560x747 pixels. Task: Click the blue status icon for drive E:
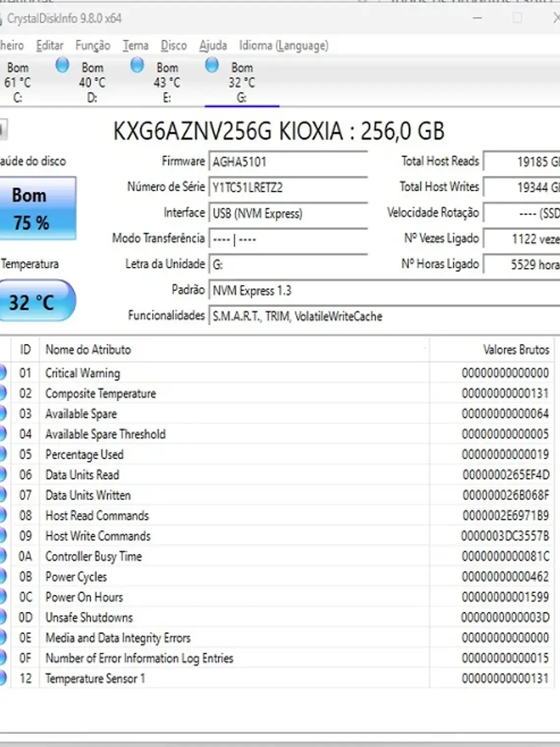[x=137, y=65]
